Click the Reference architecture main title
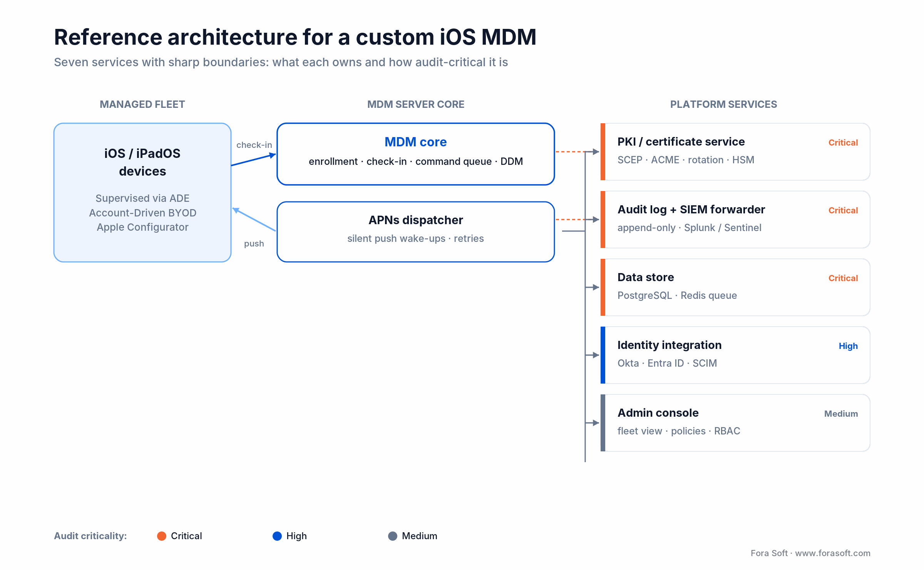Viewport: 924px width, 570px height. [295, 37]
